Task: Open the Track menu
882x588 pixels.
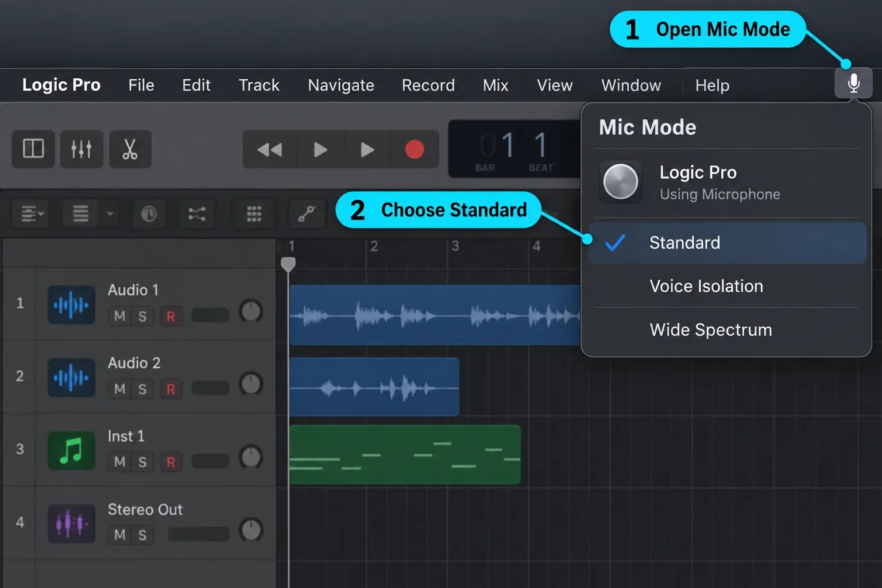Action: click(259, 85)
